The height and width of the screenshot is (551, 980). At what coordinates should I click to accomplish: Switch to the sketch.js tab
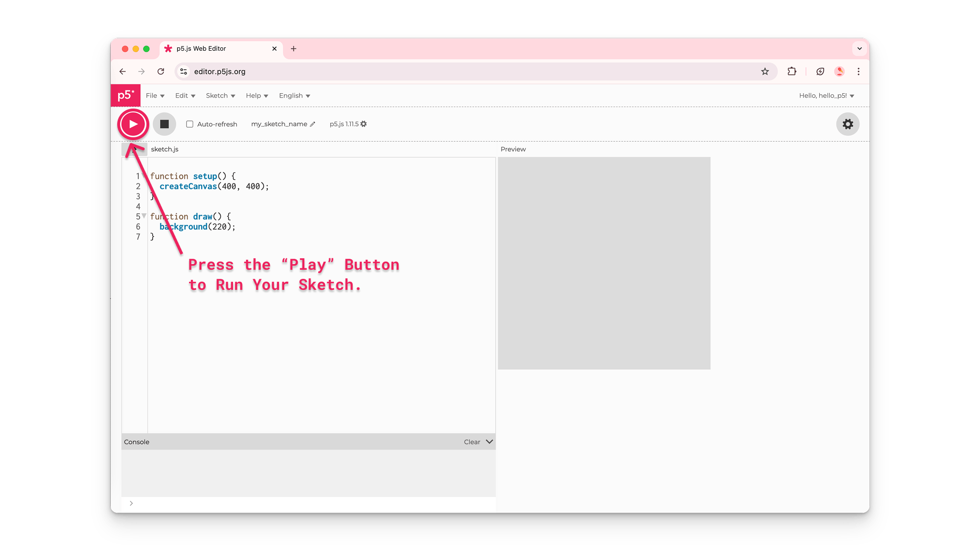coord(164,149)
